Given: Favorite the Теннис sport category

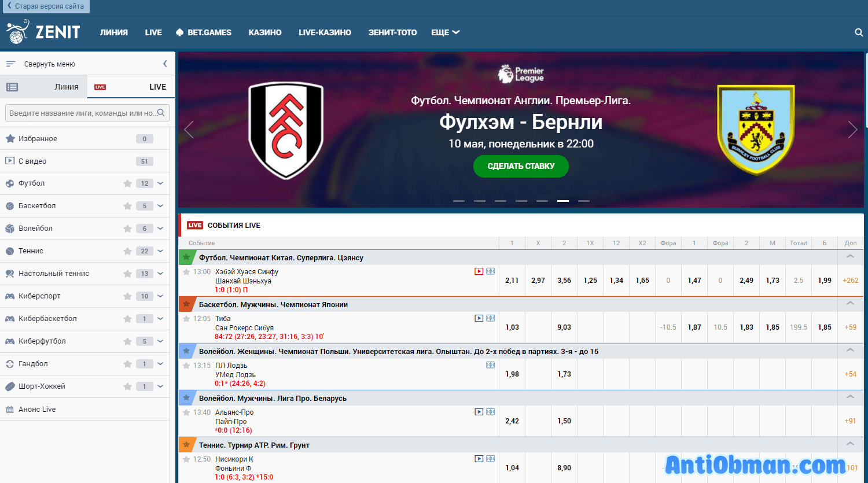Looking at the screenshot, I should coord(127,251).
